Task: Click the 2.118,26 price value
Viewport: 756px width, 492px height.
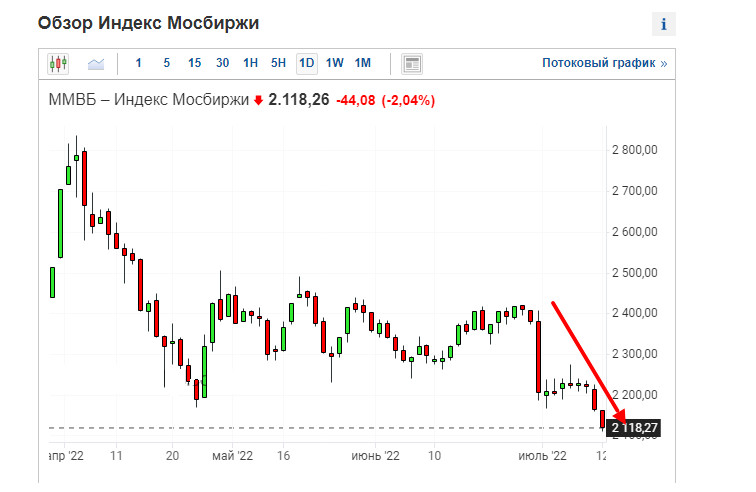Action: pos(298,100)
